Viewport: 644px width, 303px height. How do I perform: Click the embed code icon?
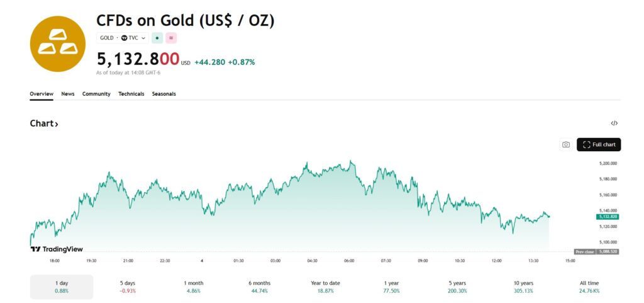pos(614,123)
